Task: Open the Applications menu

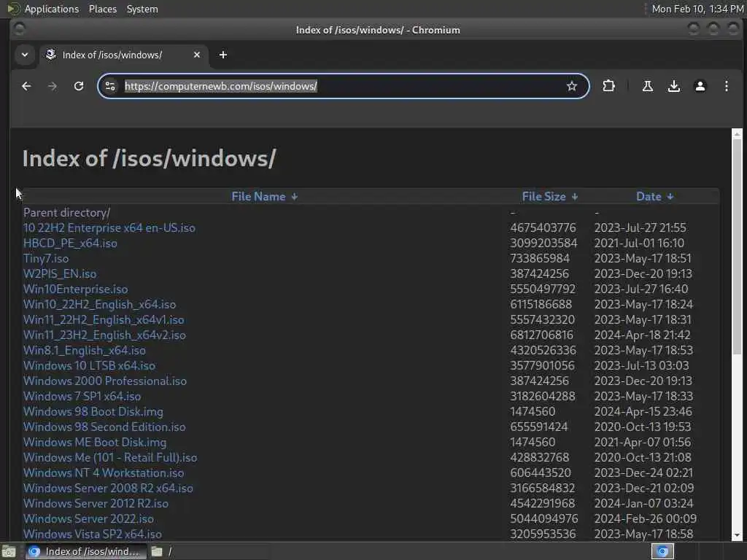Action: (x=52, y=9)
